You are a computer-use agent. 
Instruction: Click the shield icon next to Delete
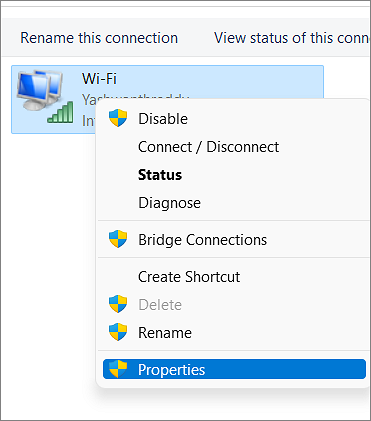pyautogui.click(x=118, y=304)
